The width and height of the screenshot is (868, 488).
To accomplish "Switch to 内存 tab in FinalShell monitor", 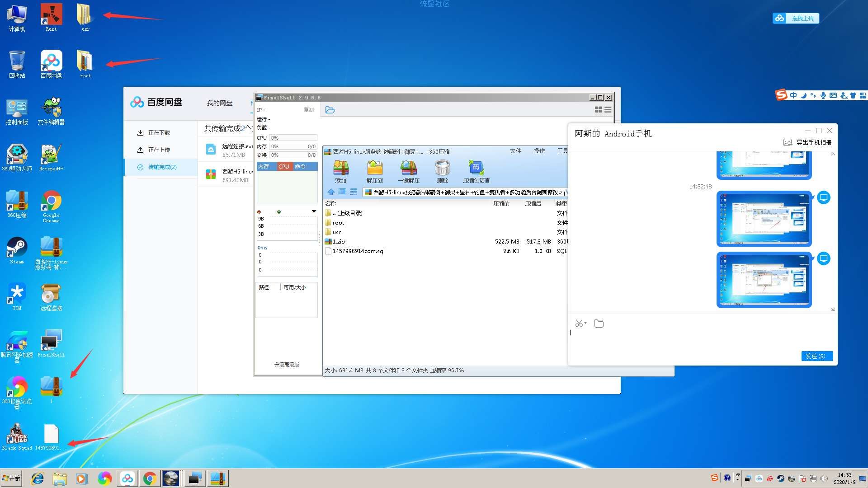I will point(264,167).
